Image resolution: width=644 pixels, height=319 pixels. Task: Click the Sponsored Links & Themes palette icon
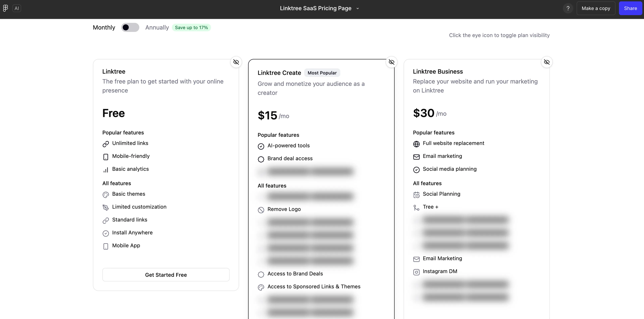[x=261, y=287]
